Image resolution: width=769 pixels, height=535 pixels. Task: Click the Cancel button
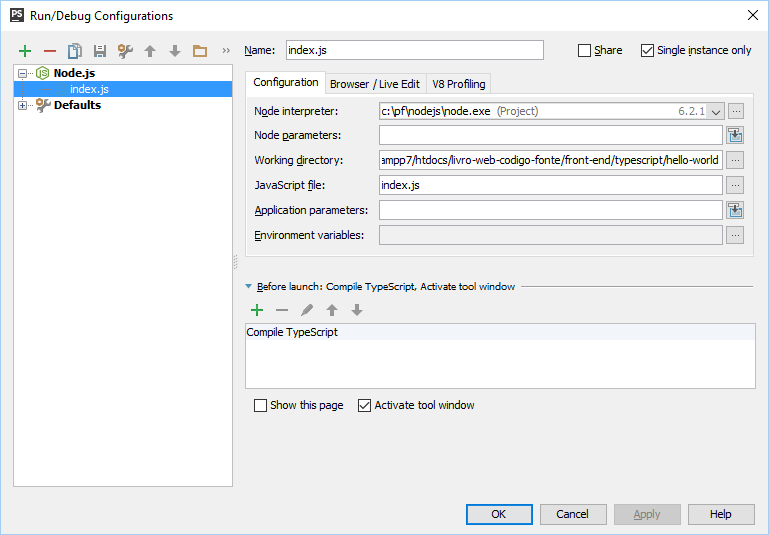click(572, 514)
